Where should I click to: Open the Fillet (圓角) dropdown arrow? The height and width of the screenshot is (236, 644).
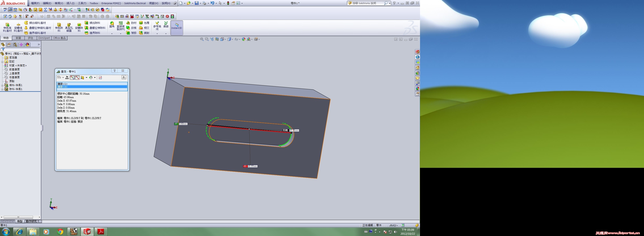coord(112,33)
